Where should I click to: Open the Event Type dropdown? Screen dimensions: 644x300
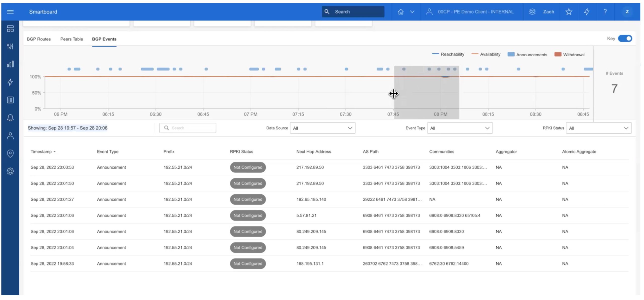click(x=460, y=128)
